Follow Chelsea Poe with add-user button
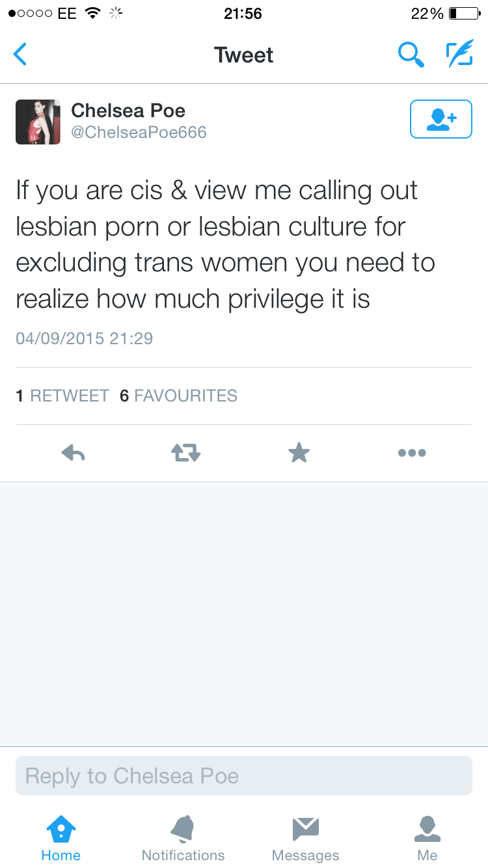 [x=441, y=119]
